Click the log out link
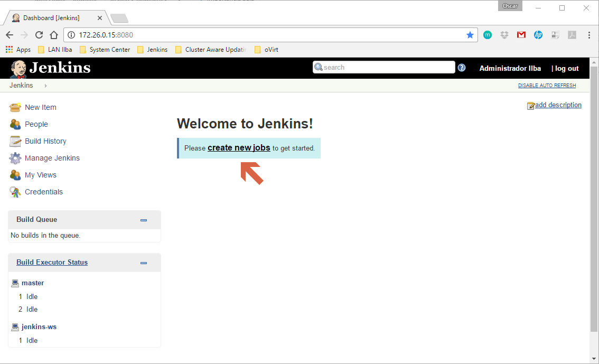The height and width of the screenshot is (364, 599). click(x=567, y=68)
